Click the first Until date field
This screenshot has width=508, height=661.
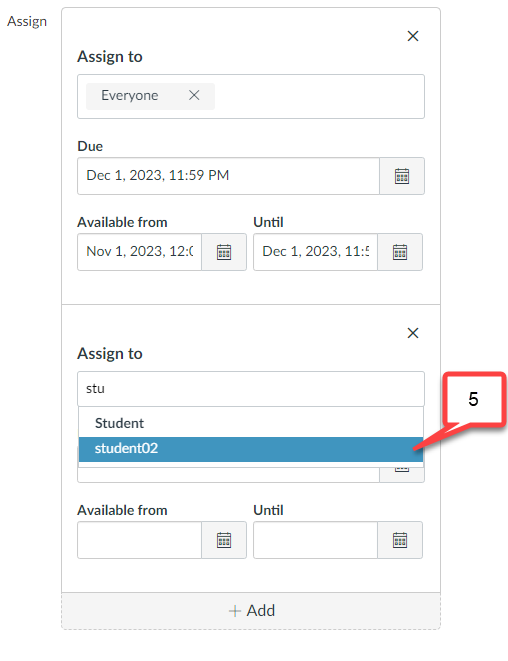pyautogui.click(x=315, y=252)
